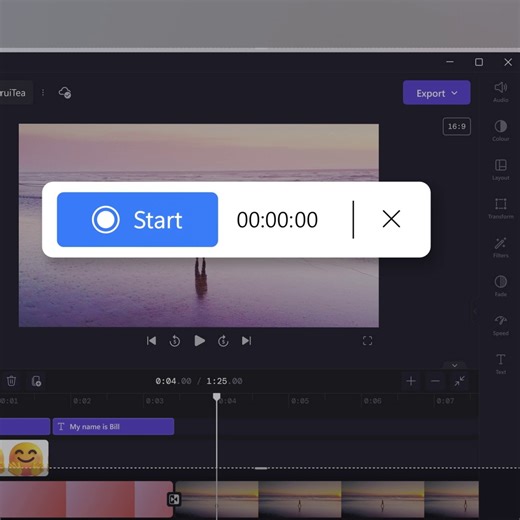Screen dimensions: 520x520
Task: Select the purple clip left of text clip
Action: pyautogui.click(x=25, y=426)
